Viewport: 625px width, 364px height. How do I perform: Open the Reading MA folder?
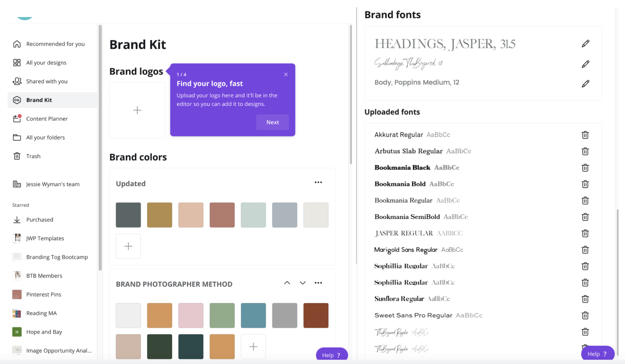pyautogui.click(x=52, y=313)
